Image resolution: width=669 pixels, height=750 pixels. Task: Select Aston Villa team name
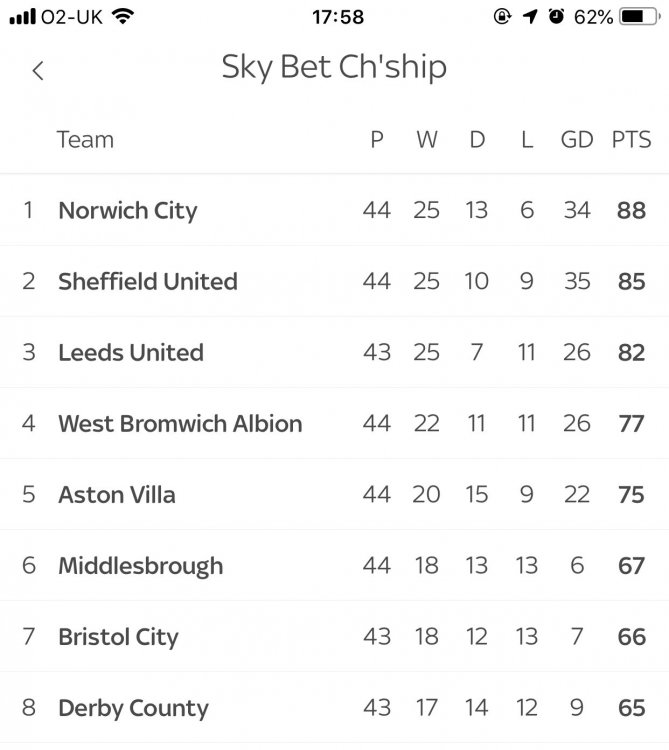pyautogui.click(x=117, y=494)
